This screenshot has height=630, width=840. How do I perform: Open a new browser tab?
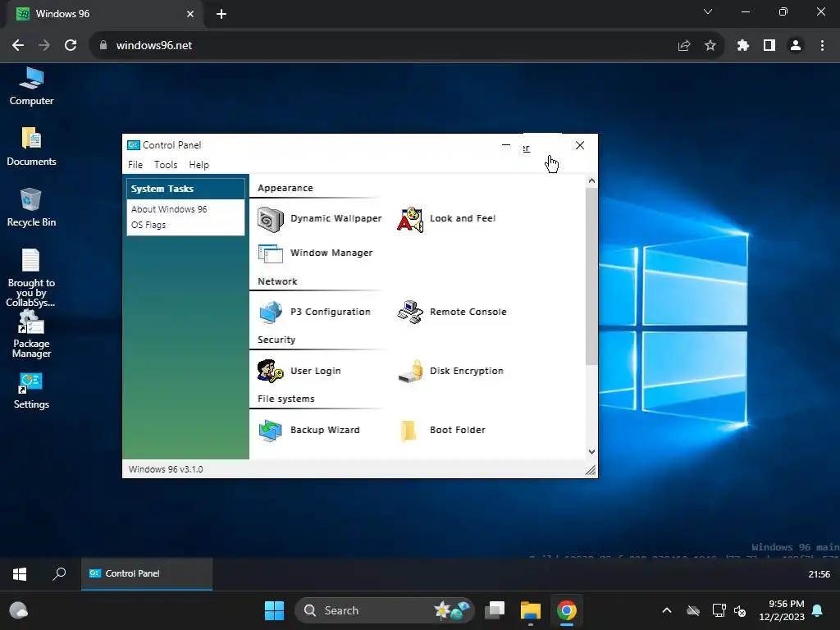point(221,14)
